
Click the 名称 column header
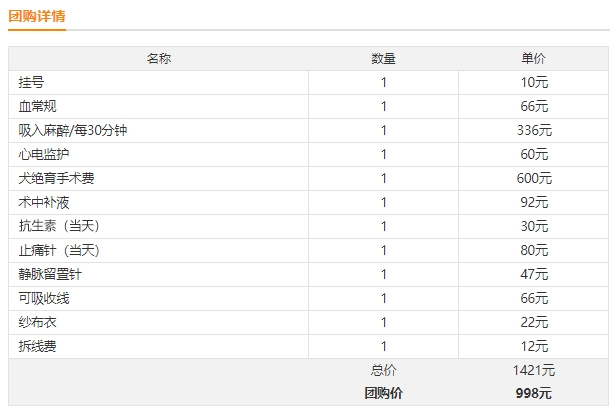point(159,59)
